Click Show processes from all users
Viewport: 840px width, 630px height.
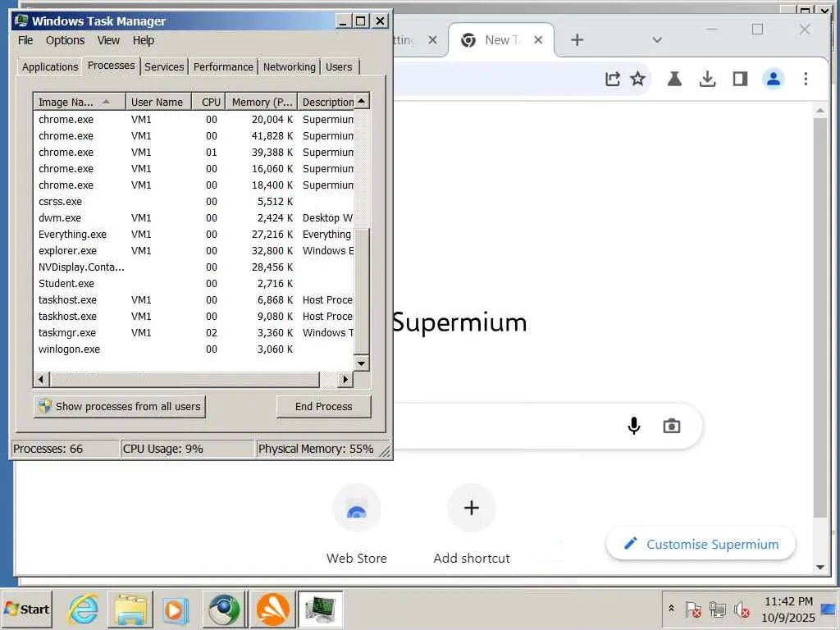tap(120, 407)
